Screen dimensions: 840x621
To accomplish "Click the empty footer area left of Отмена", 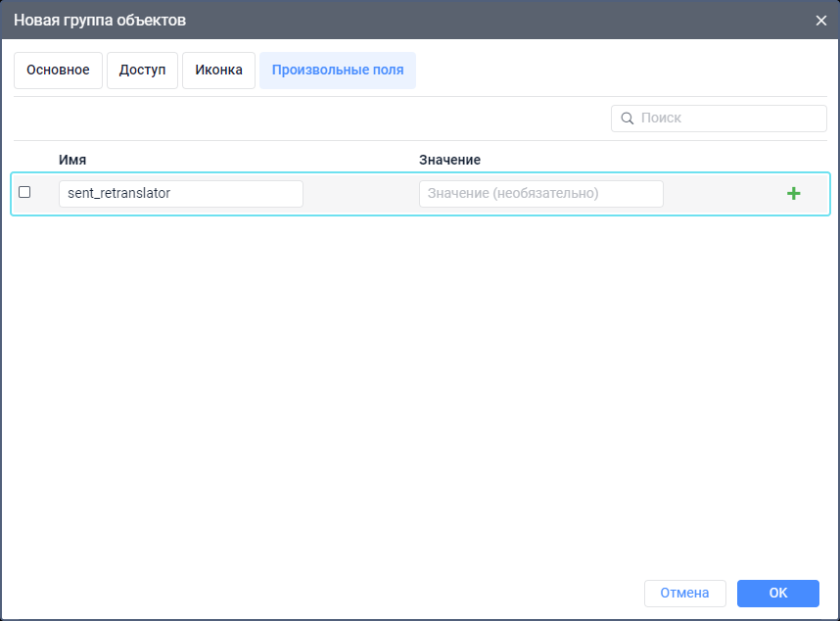I will tap(323, 593).
